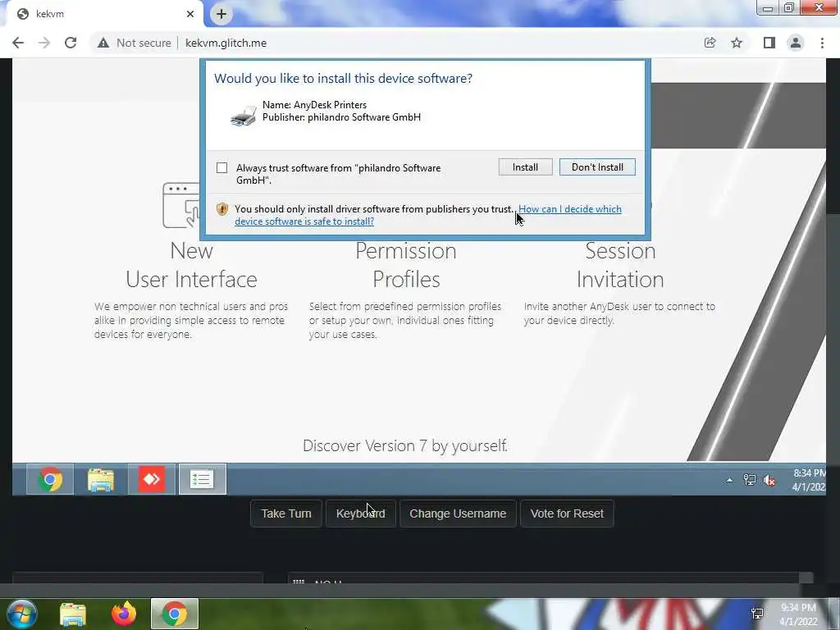The height and width of the screenshot is (630, 840).
Task: Click the share page icon in the address bar
Action: 710,43
